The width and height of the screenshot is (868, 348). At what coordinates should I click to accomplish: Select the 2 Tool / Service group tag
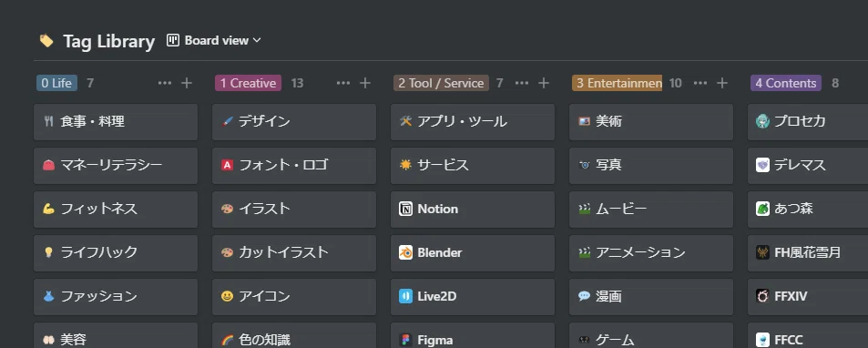(441, 83)
